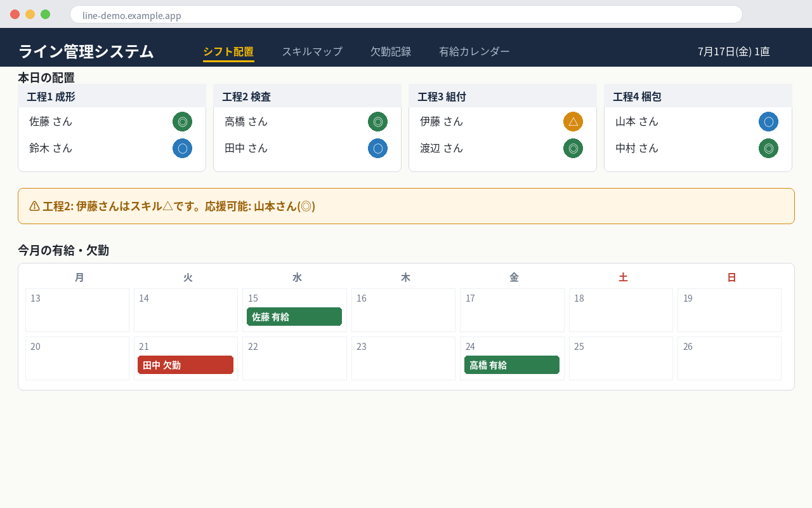Image resolution: width=812 pixels, height=508 pixels.
Task: Click the 水 weekday column header
Action: pos(297,277)
